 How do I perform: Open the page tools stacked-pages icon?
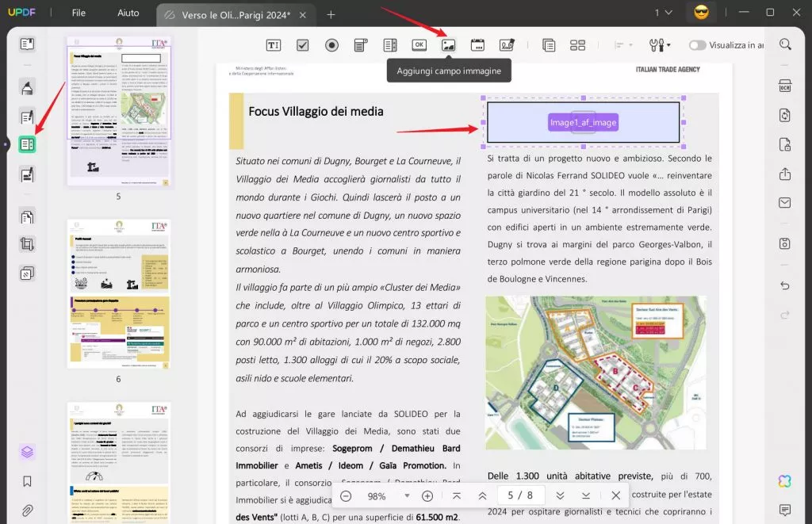(x=27, y=273)
